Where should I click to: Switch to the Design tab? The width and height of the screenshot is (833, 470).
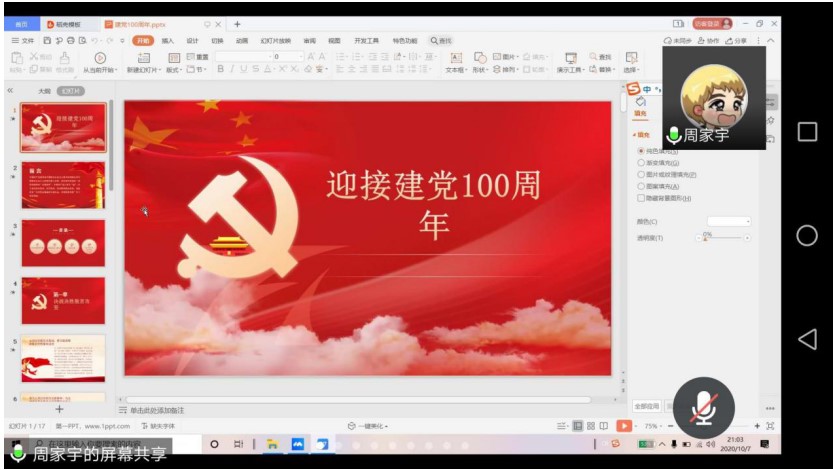click(192, 40)
